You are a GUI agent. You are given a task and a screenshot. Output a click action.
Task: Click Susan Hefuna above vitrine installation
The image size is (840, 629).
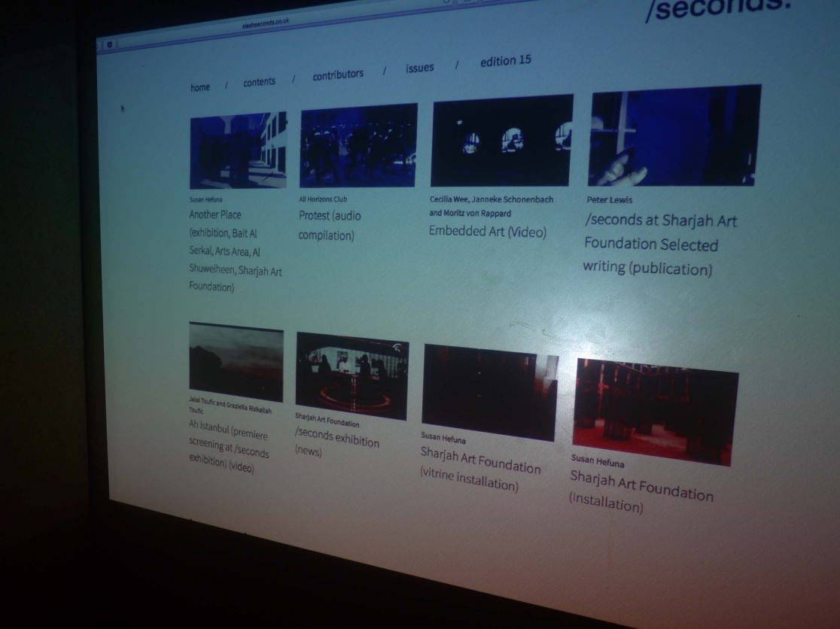(443, 438)
